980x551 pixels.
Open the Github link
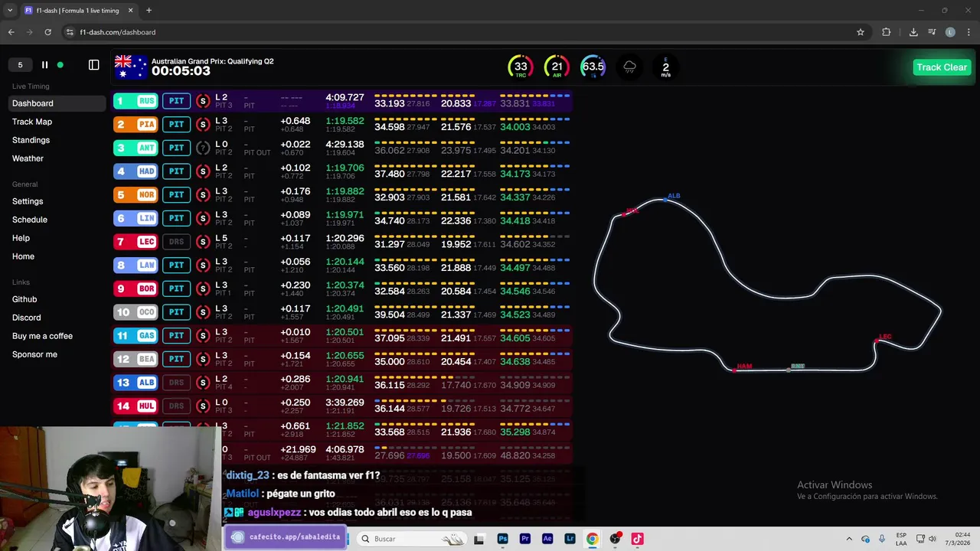[24, 299]
